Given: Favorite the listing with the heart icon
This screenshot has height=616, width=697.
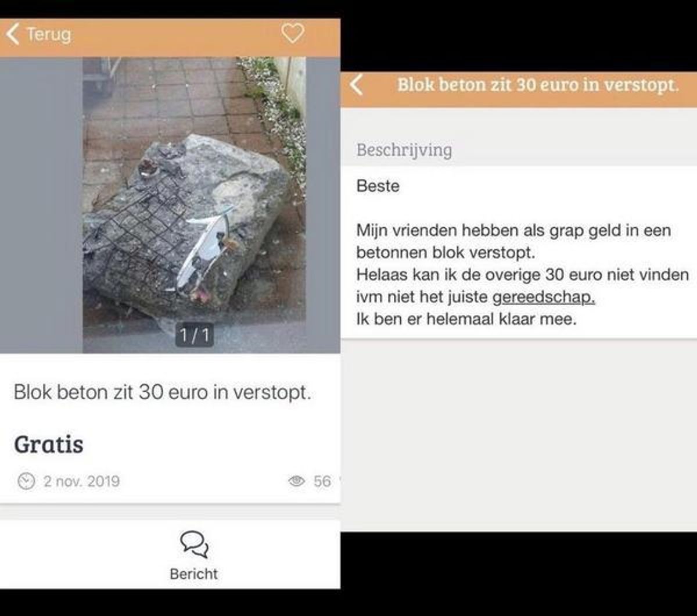Looking at the screenshot, I should point(293,33).
